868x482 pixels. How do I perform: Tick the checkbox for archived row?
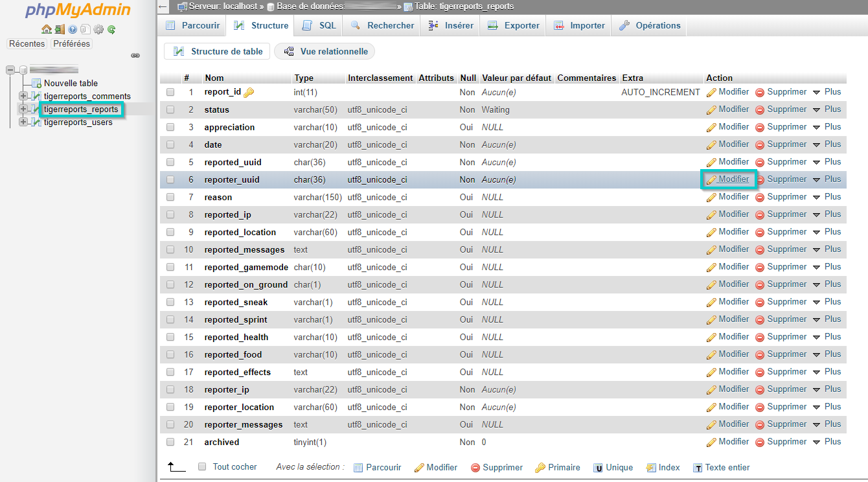[170, 442]
